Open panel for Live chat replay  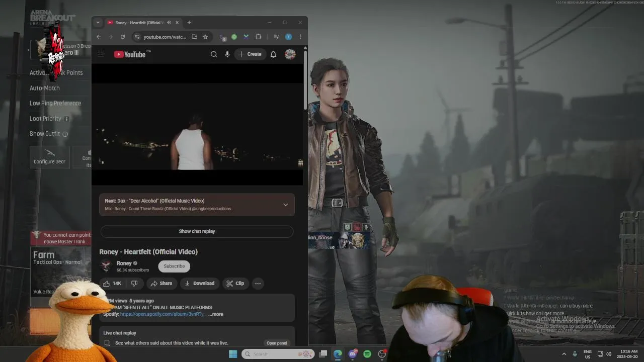(x=277, y=343)
